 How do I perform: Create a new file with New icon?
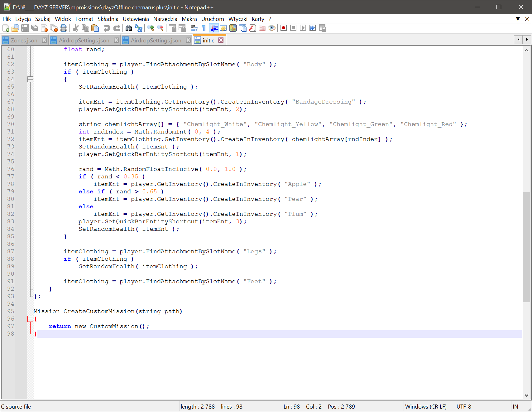pyautogui.click(x=6, y=28)
